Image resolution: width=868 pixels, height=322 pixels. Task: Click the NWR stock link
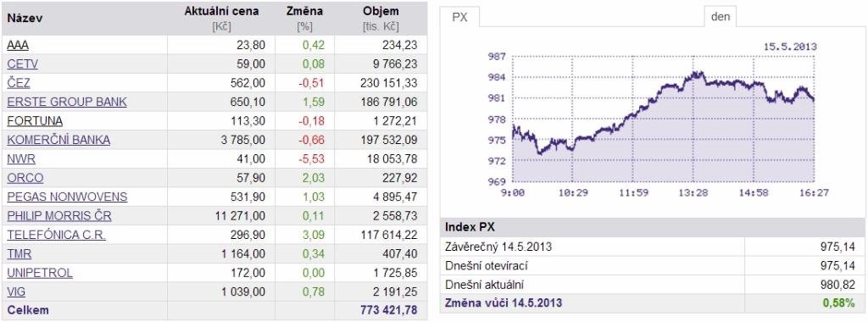click(21, 158)
